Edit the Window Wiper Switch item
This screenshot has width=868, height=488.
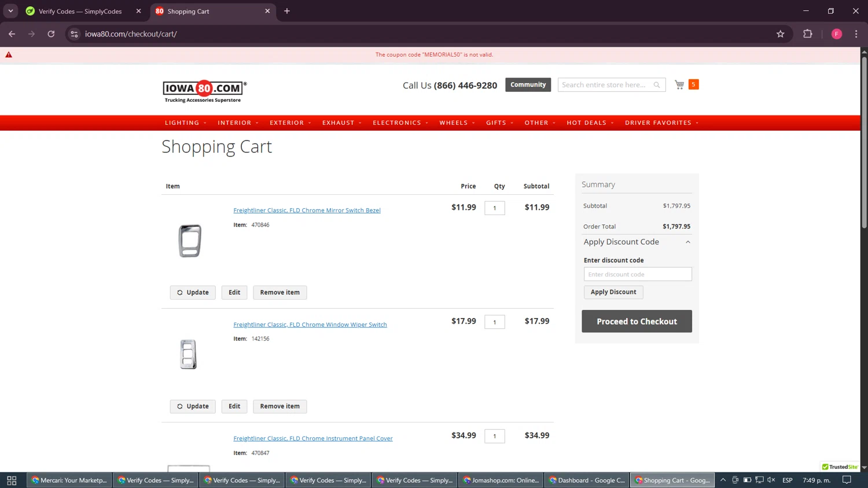[x=234, y=406]
